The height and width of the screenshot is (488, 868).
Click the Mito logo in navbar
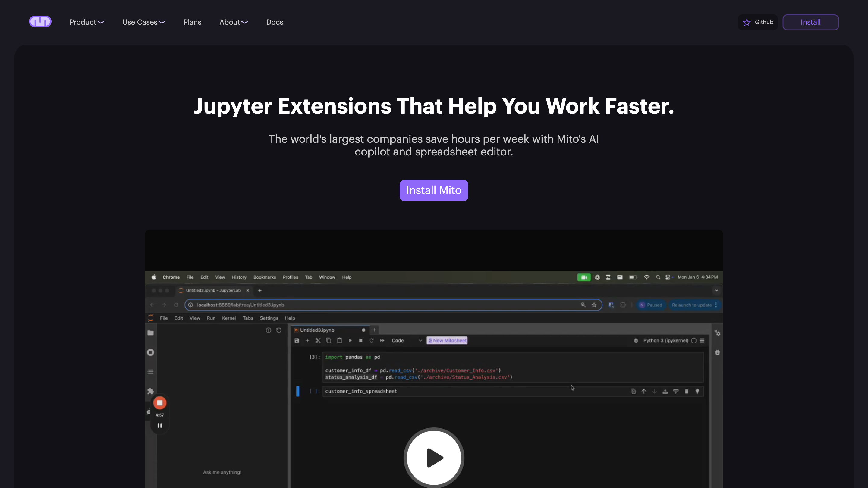click(40, 22)
